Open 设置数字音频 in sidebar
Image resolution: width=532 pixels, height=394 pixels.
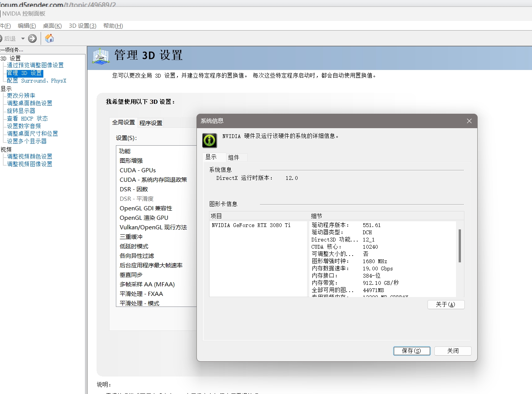click(x=24, y=126)
